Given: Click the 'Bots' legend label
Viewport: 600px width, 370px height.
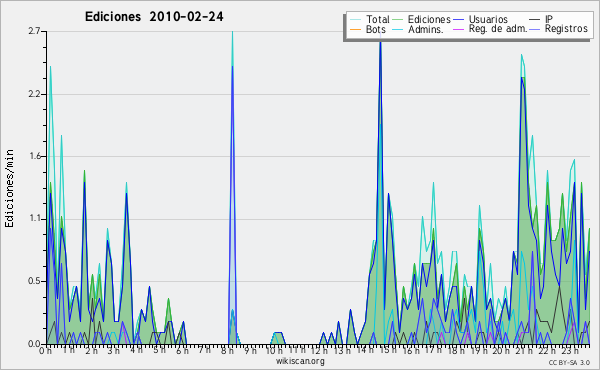Looking at the screenshot, I should click(376, 29).
